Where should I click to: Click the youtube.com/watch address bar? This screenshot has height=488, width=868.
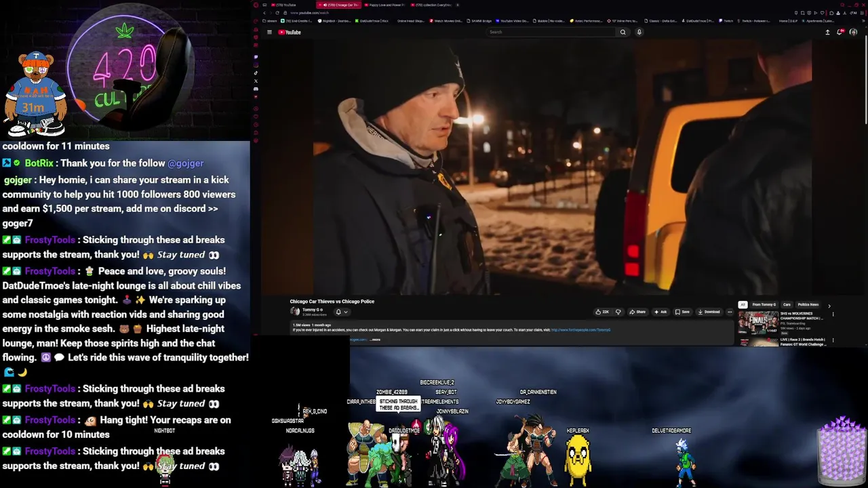(309, 13)
